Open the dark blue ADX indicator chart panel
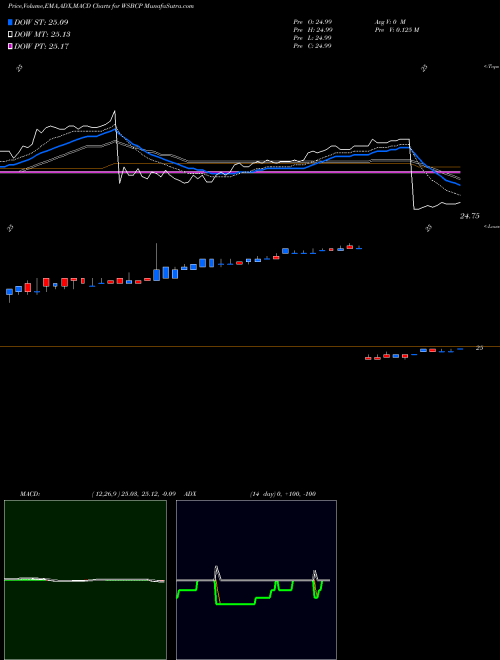 pyautogui.click(x=256, y=580)
